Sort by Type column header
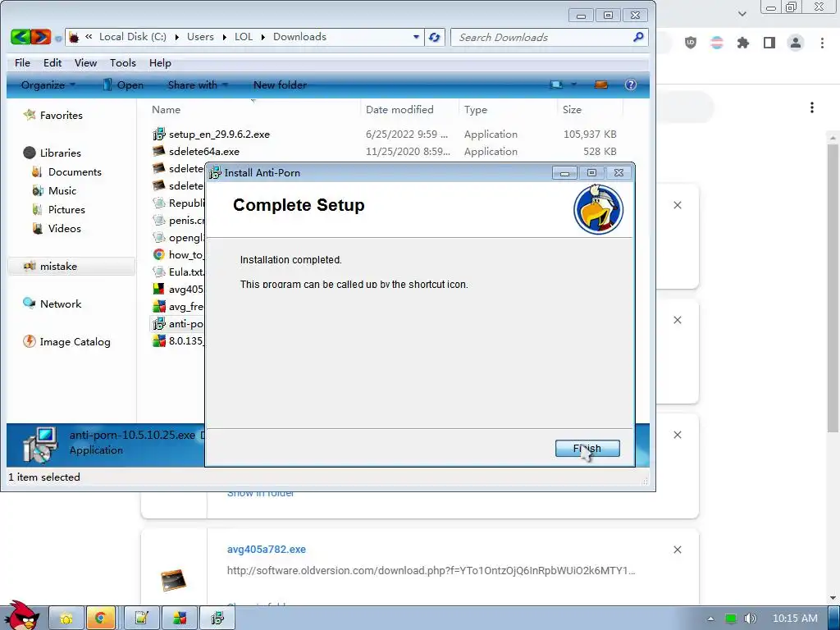 (476, 109)
